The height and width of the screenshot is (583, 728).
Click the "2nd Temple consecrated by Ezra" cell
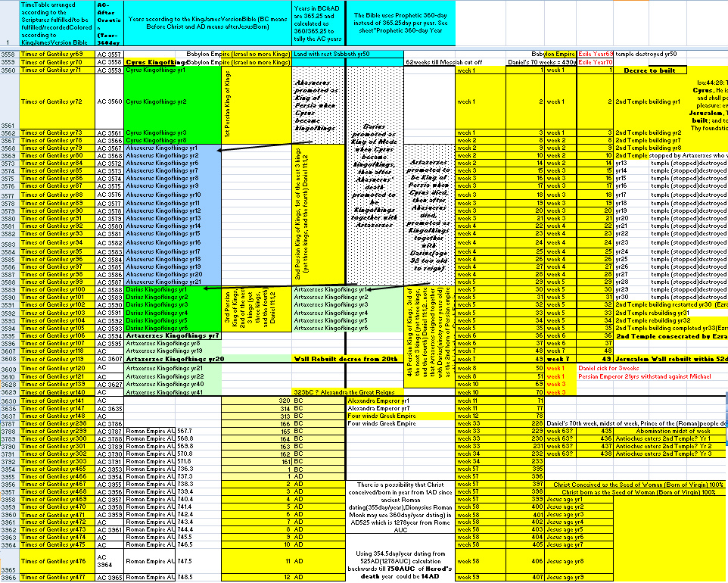coord(671,336)
